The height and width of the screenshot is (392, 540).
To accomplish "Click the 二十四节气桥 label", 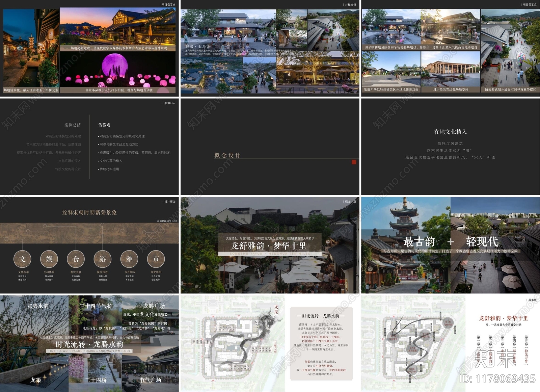I will tap(96, 306).
